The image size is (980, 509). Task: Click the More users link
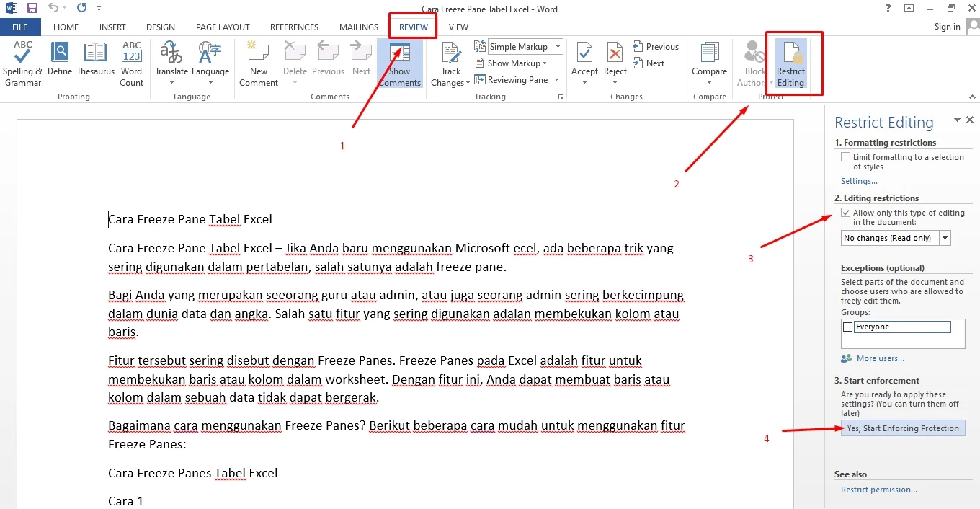(x=880, y=358)
